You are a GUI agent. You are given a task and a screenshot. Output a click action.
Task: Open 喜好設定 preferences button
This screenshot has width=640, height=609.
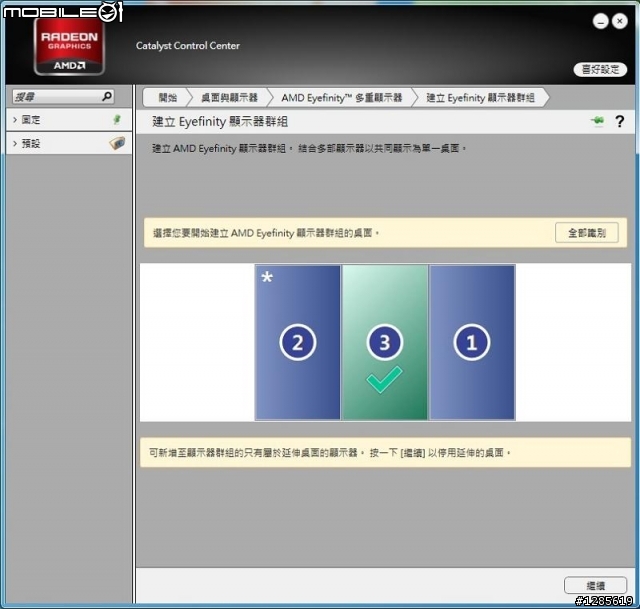coord(600,69)
